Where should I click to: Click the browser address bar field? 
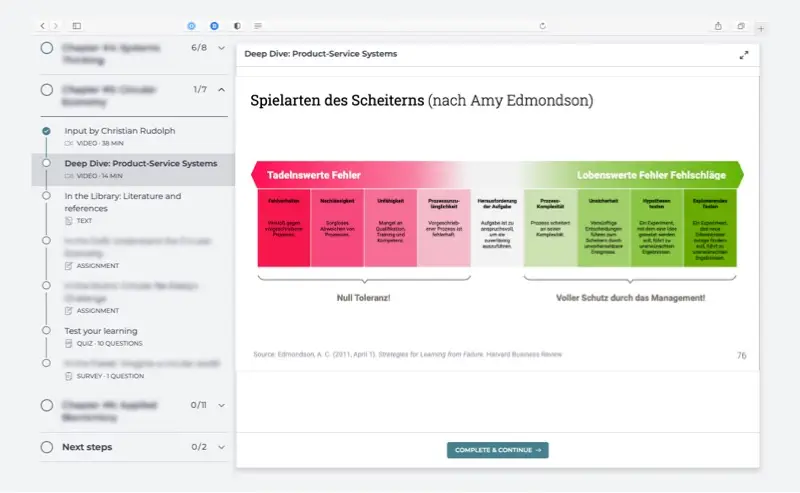point(401,26)
